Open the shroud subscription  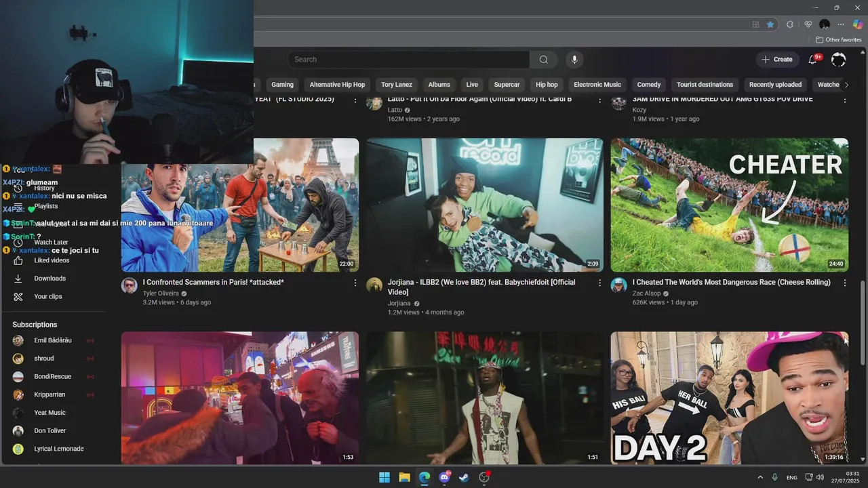(53, 359)
